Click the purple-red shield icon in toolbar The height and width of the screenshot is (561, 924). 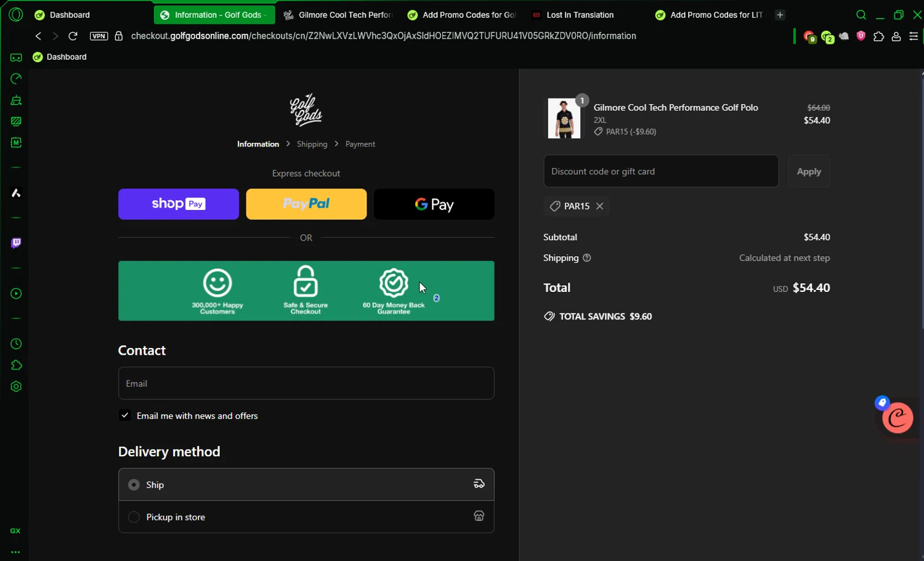point(861,36)
